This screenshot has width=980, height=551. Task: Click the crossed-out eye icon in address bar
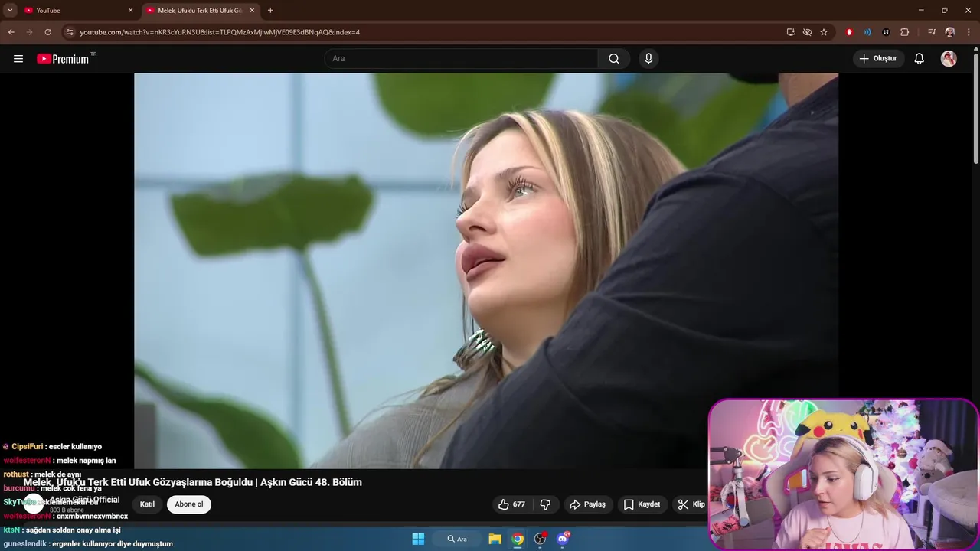[807, 32]
